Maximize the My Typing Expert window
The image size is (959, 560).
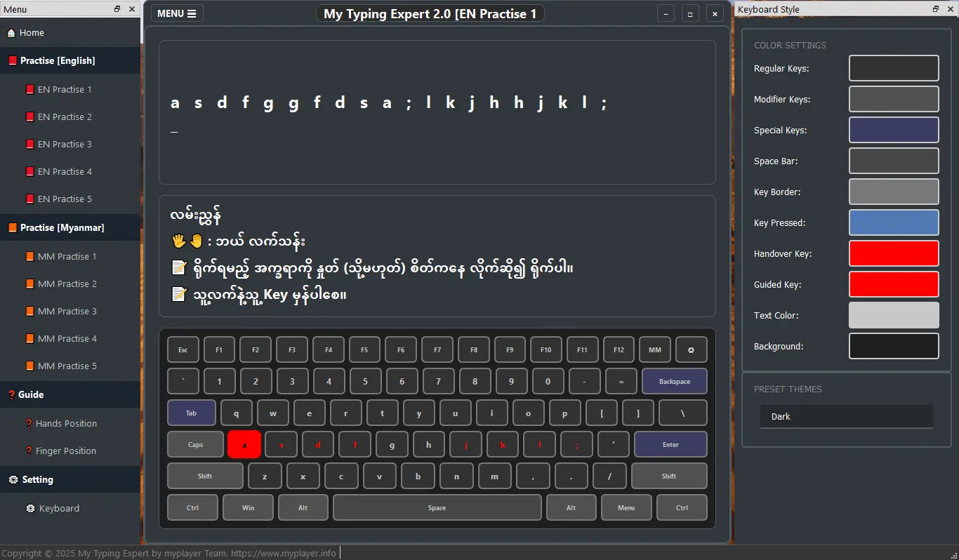(x=690, y=13)
